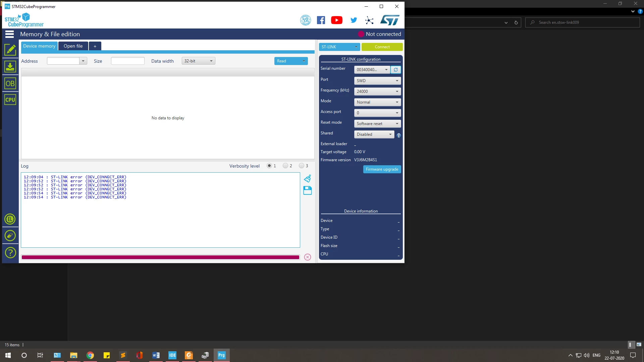The height and width of the screenshot is (362, 644).
Task: Open the Data width 32-bit dropdown
Action: click(198, 61)
